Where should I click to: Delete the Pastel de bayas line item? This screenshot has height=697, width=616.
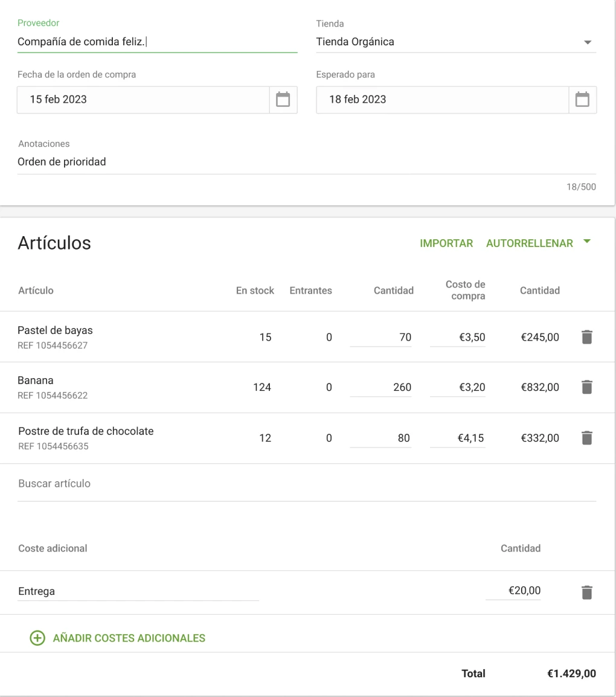[586, 337]
